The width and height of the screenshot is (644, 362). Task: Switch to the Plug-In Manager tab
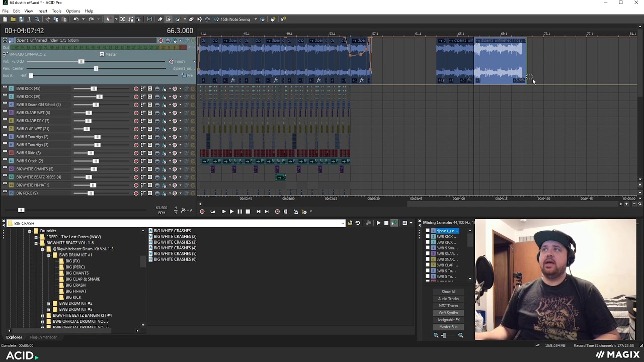[x=43, y=337]
